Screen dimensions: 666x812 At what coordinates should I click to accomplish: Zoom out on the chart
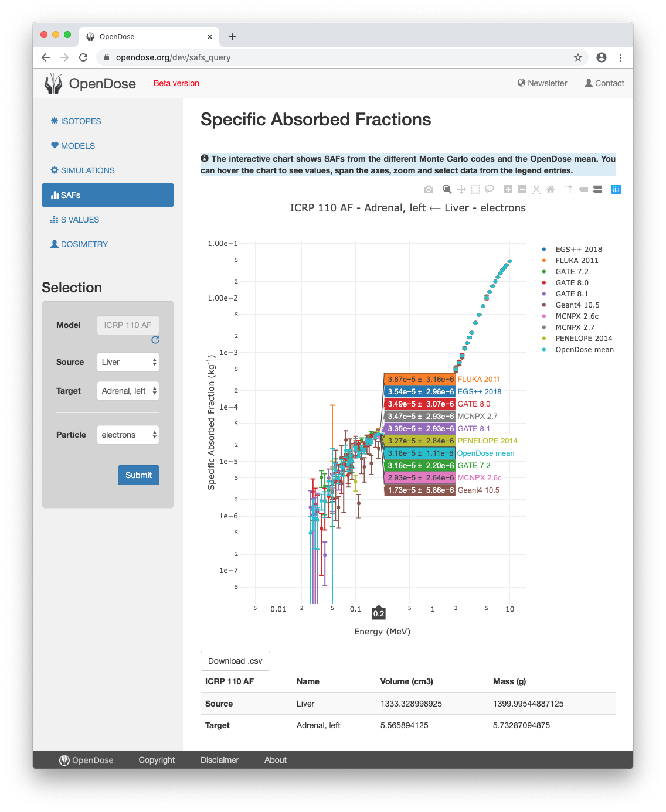(x=522, y=189)
